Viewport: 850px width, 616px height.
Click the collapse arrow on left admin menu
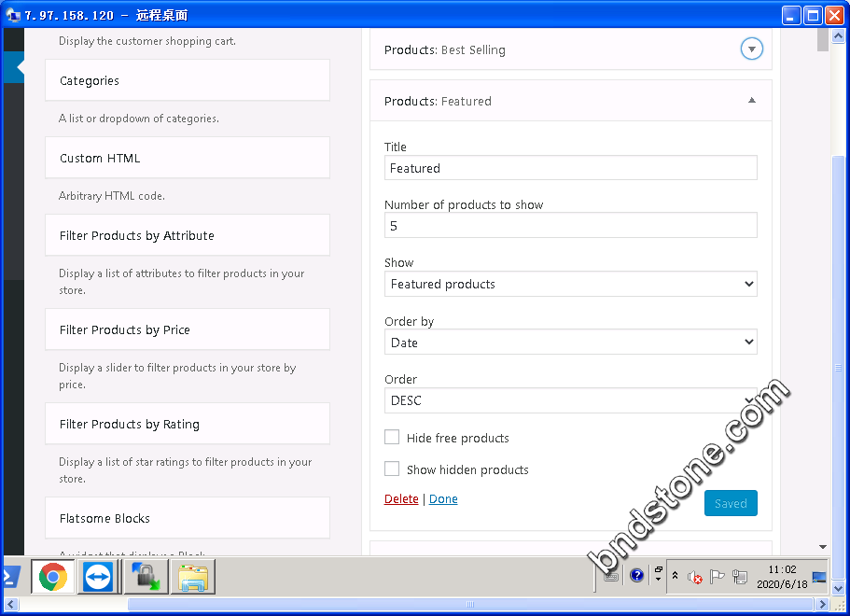point(20,67)
